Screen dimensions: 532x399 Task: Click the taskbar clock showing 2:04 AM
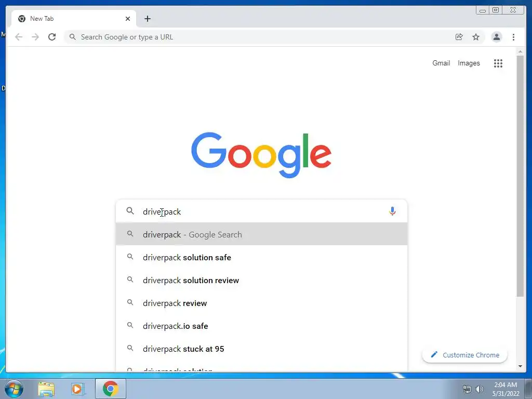[x=506, y=389]
